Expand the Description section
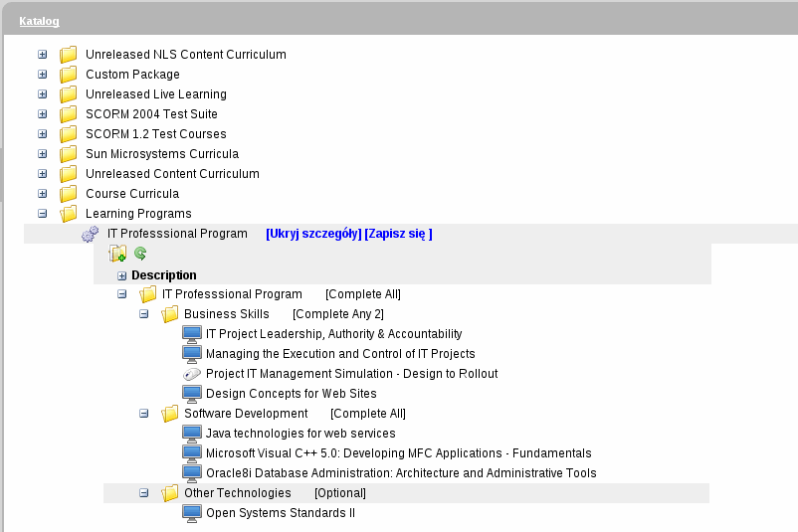This screenshot has width=798, height=532. (x=121, y=275)
